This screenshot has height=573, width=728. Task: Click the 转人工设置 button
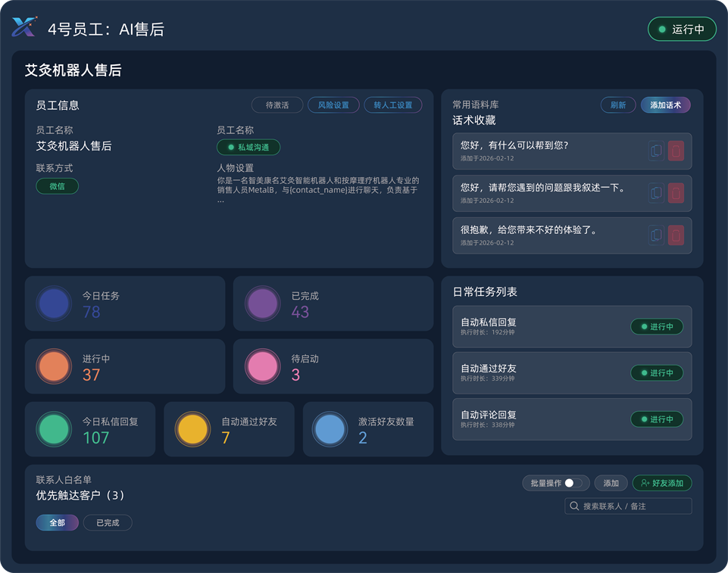[x=392, y=105]
